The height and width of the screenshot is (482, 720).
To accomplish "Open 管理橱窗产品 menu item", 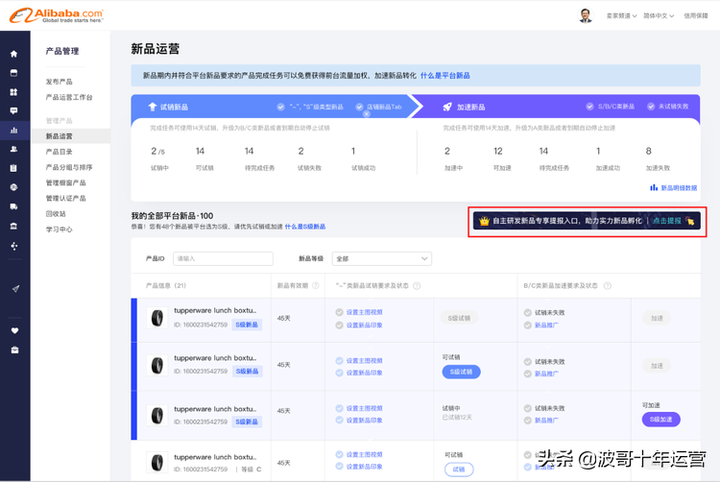I will pyautogui.click(x=66, y=183).
